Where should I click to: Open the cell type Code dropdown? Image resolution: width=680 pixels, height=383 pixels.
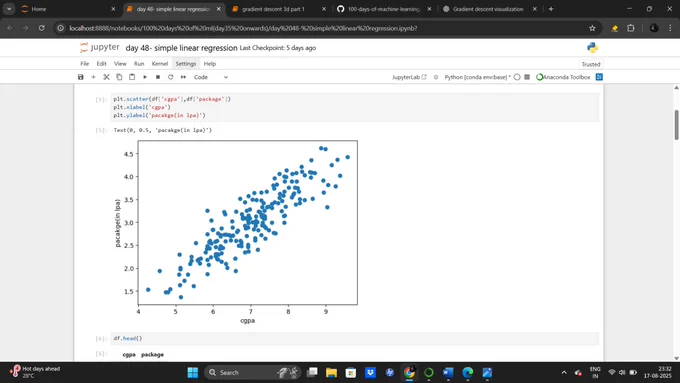pyautogui.click(x=211, y=77)
